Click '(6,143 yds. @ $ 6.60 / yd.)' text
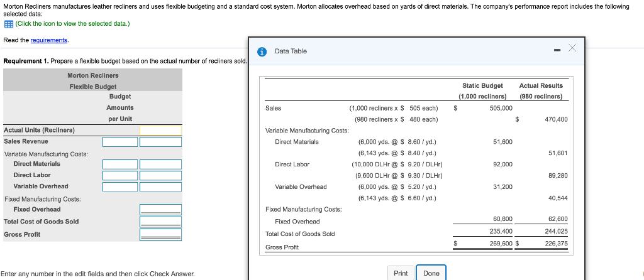 tap(397, 198)
